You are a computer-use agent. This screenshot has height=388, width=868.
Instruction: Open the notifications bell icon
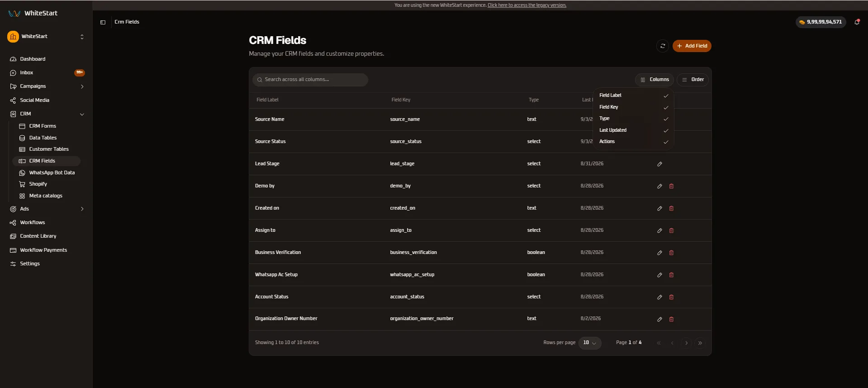(x=857, y=22)
